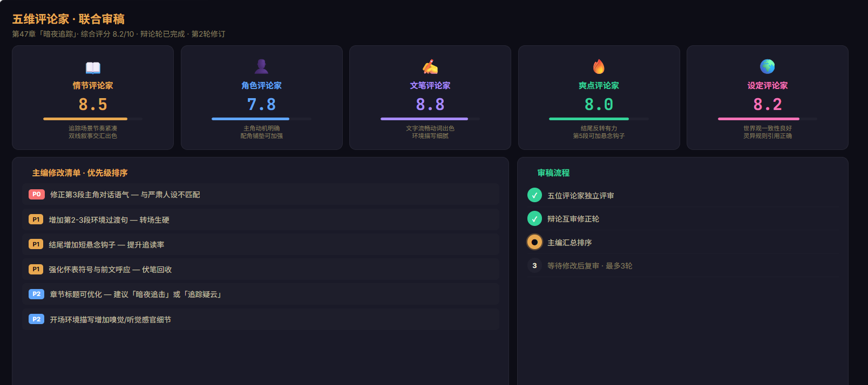Click the blue progress bar under score 7.8

pyautogui.click(x=250, y=119)
